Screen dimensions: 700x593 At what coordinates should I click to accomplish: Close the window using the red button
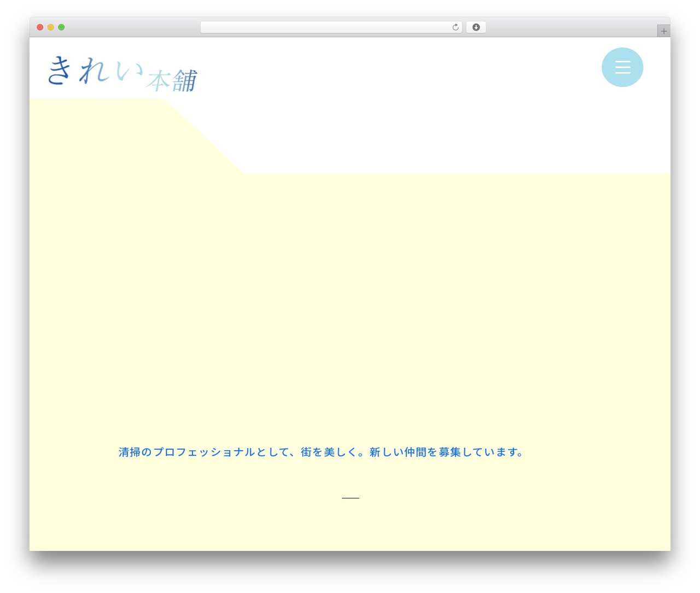[x=40, y=27]
